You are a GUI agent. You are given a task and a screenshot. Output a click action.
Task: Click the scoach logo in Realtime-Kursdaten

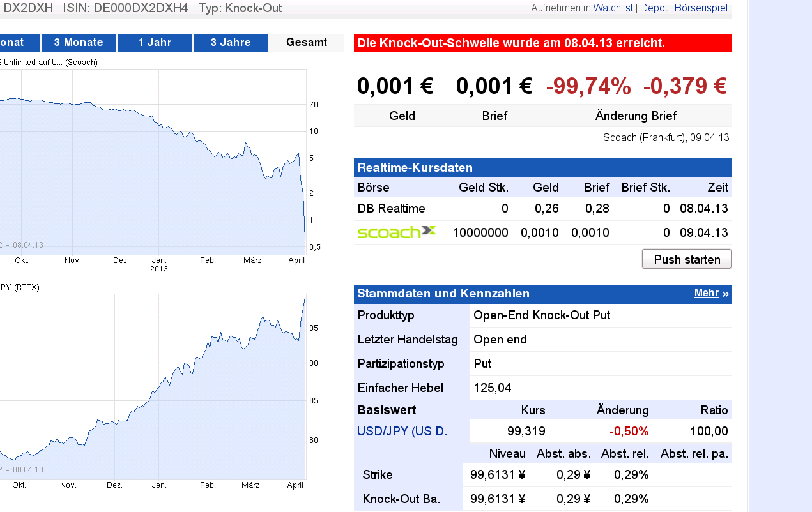click(396, 232)
